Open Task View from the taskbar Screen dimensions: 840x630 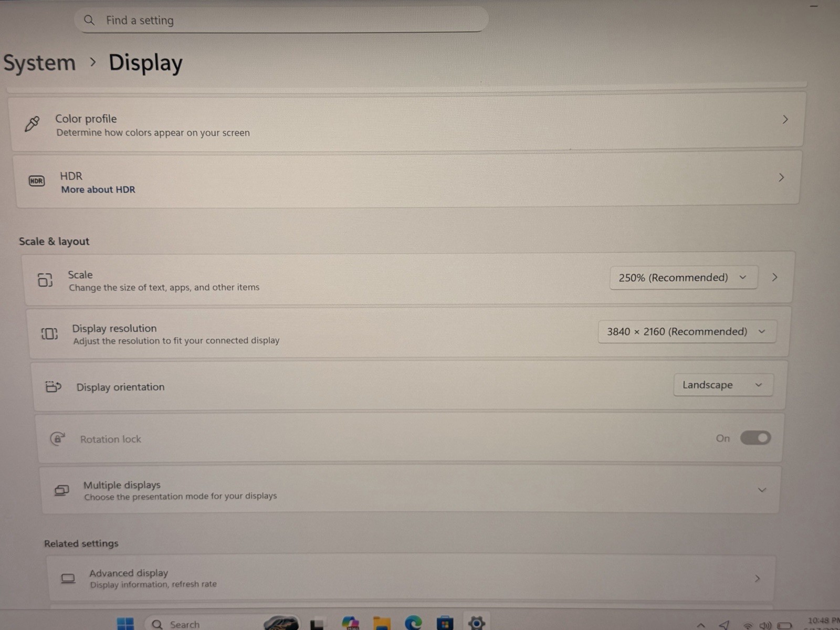click(317, 624)
